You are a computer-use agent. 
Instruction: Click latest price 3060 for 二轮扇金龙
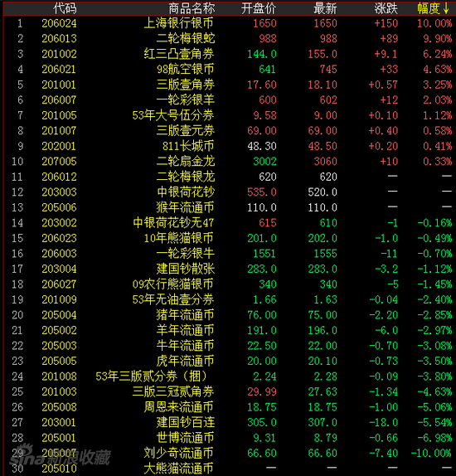(326, 162)
